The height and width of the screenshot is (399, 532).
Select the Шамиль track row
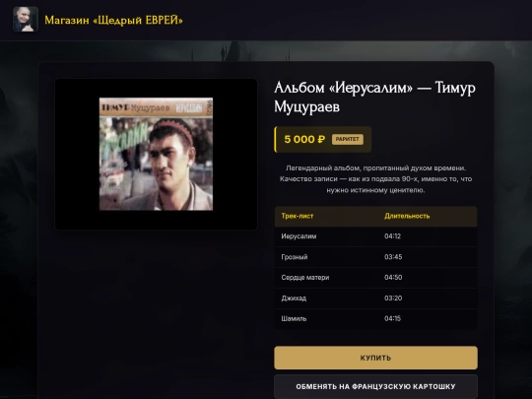coord(375,318)
